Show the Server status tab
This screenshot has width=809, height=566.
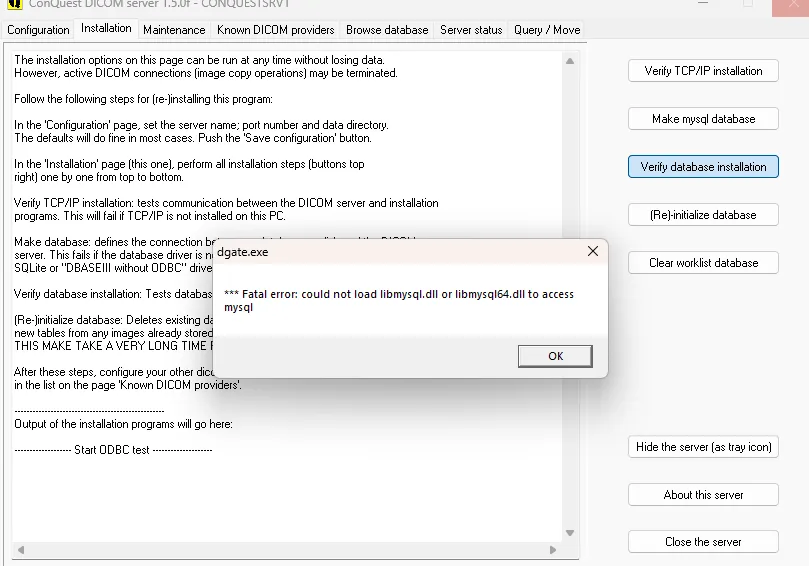[471, 30]
